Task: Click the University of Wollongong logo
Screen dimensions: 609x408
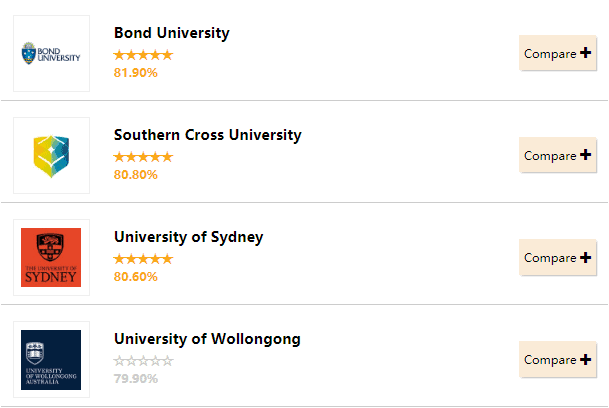Action: (x=51, y=359)
